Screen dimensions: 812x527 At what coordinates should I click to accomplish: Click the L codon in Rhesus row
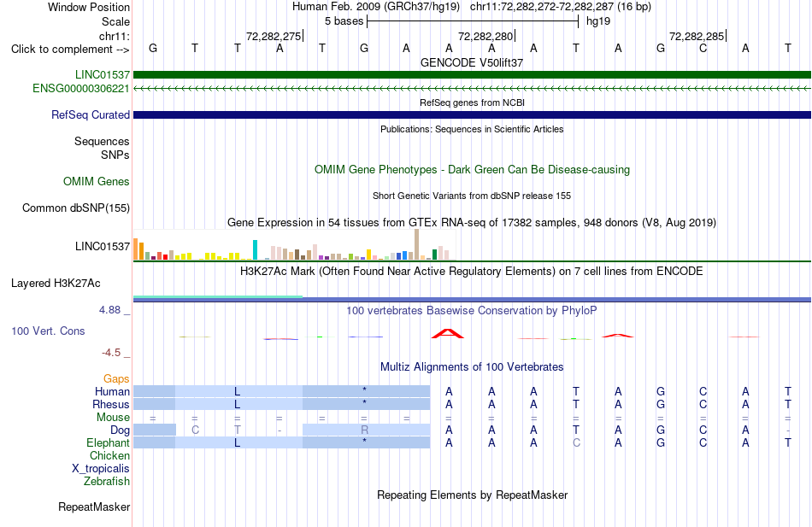click(x=237, y=404)
